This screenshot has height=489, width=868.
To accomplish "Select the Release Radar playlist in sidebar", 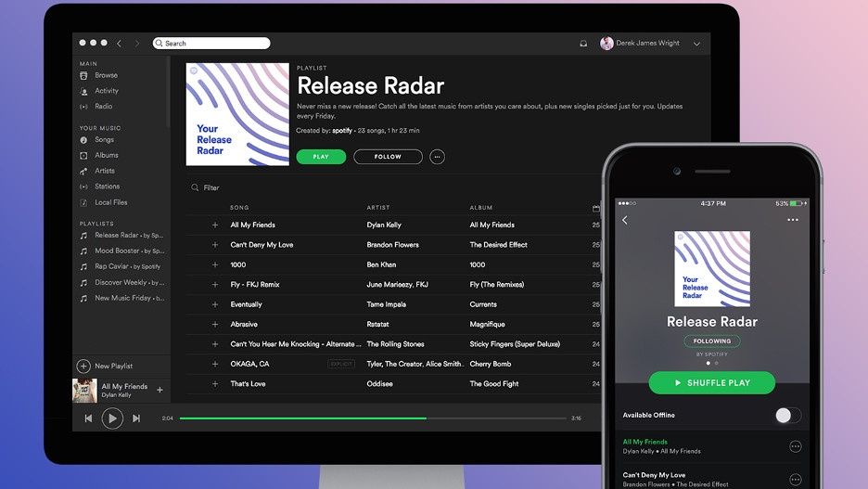I will point(128,236).
